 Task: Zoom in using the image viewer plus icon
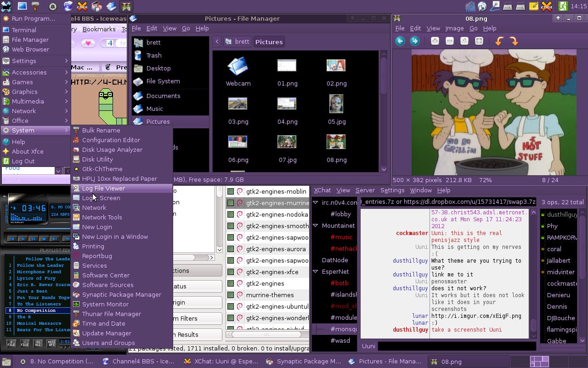click(x=435, y=41)
